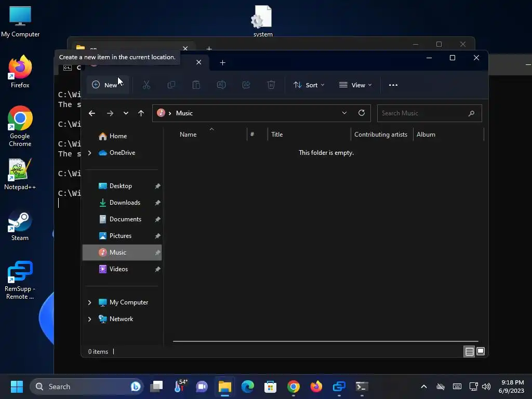This screenshot has height=399, width=532.
Task: Go forward with the right arrow
Action: 110,113
